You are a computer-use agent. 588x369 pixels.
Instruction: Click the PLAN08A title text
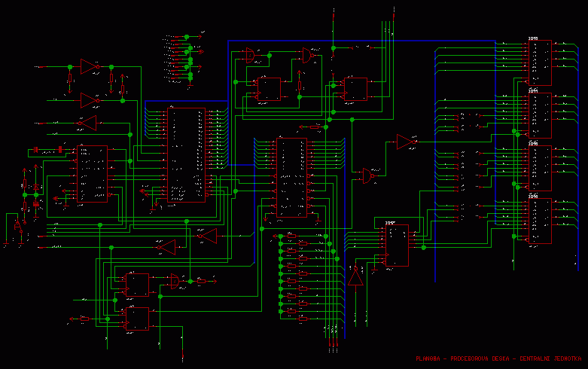[x=499, y=358]
